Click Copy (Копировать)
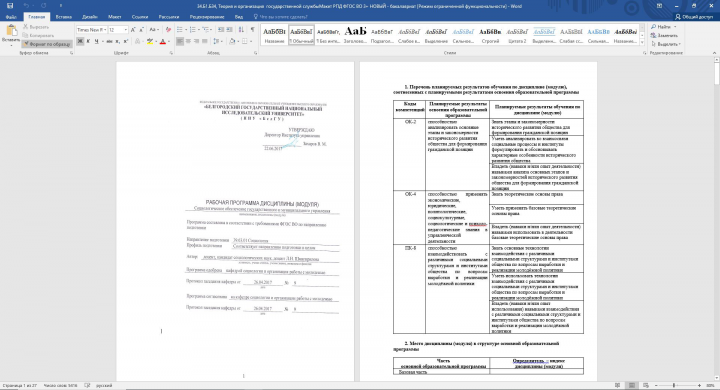The image size is (720, 390). point(39,35)
